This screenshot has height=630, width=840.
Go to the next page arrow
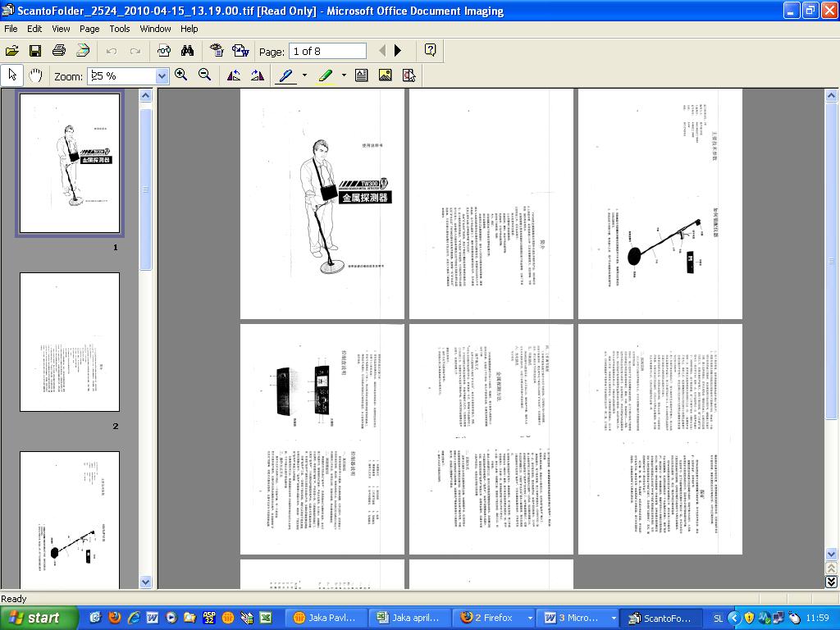pyautogui.click(x=398, y=51)
